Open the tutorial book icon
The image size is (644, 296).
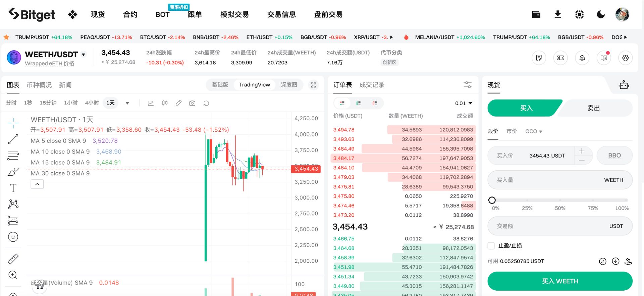point(604,58)
